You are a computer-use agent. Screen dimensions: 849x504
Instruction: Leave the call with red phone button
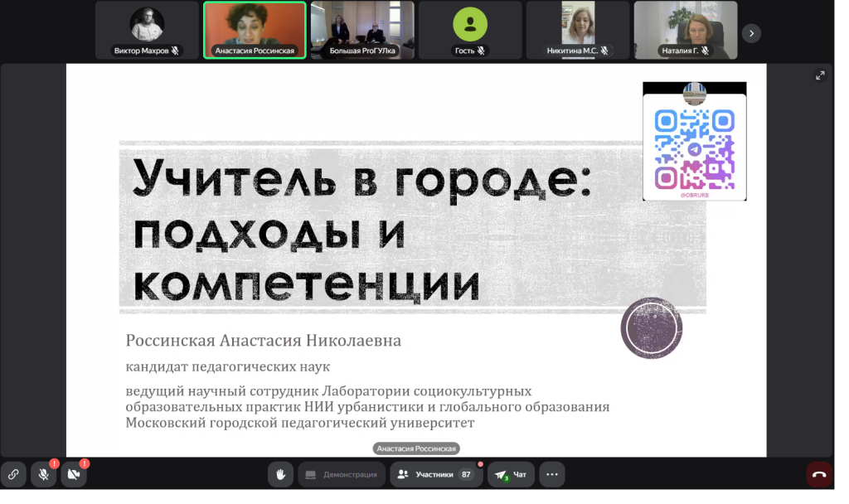819,475
